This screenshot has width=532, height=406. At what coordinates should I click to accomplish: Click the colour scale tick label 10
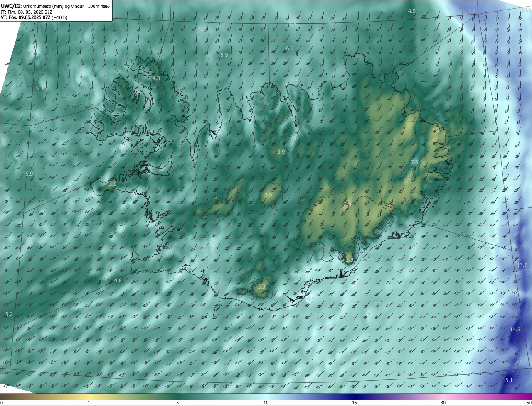pos(266,403)
